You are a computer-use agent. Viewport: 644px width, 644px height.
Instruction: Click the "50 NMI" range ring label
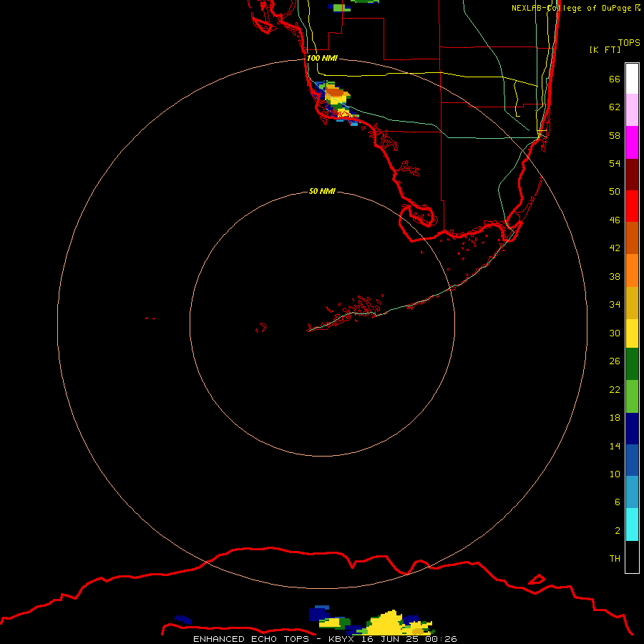[322, 191]
